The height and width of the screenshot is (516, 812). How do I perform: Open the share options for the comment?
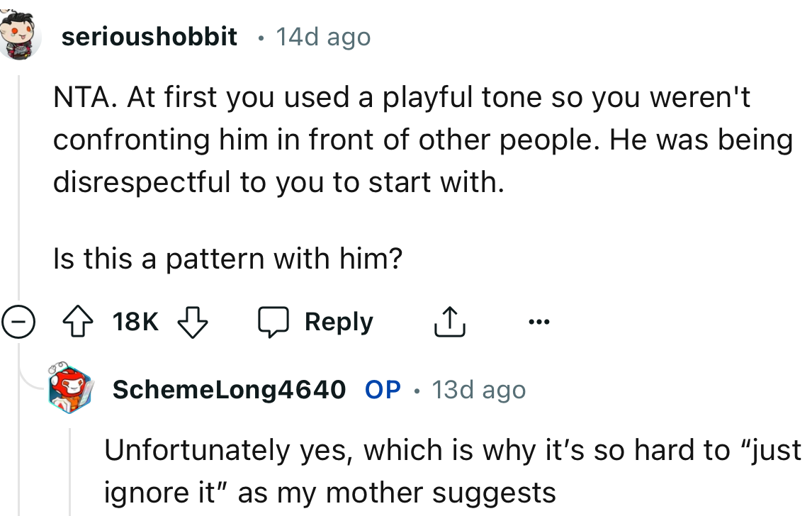tap(449, 321)
